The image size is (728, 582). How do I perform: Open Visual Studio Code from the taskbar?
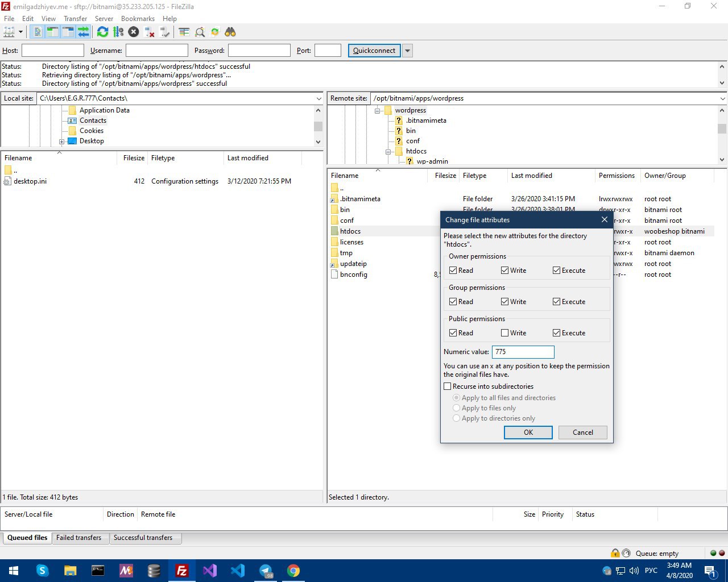coord(238,571)
